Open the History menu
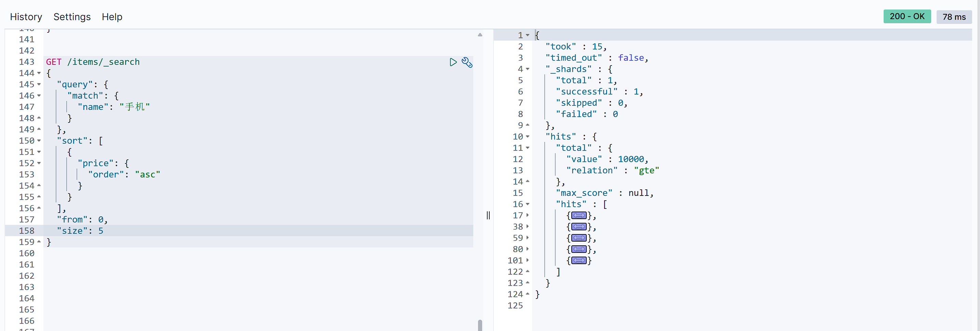 pos(26,17)
